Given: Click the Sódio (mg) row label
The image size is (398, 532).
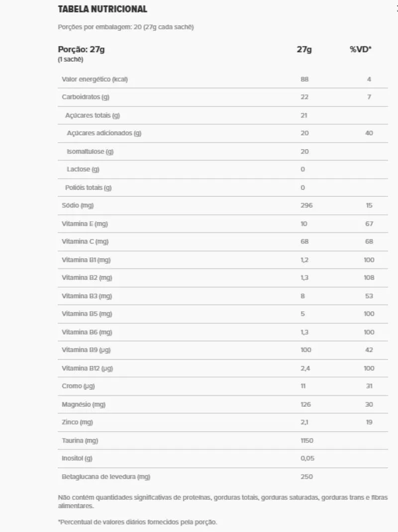Looking at the screenshot, I should pyautogui.click(x=78, y=205).
